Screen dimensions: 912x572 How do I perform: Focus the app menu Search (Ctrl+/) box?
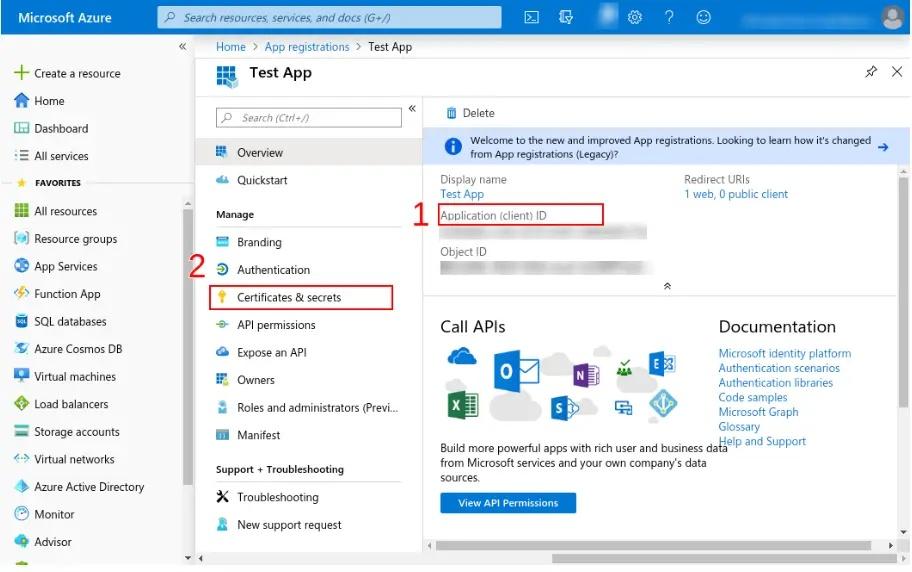[x=308, y=118]
